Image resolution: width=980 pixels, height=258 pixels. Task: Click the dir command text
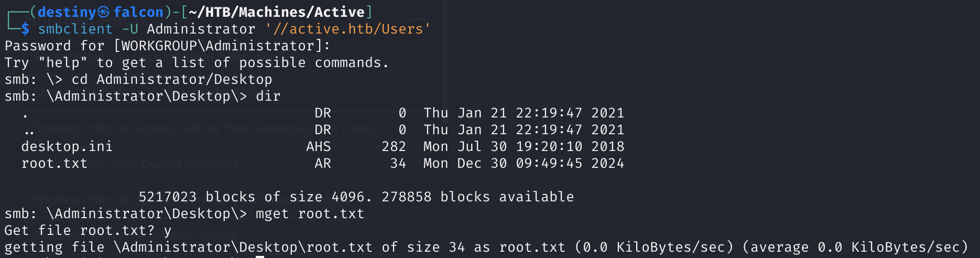268,96
